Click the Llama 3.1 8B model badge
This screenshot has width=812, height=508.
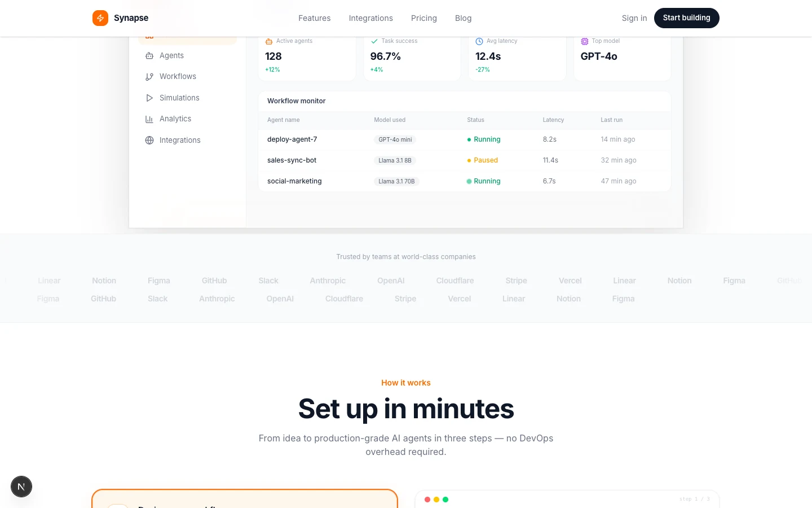[x=395, y=160]
